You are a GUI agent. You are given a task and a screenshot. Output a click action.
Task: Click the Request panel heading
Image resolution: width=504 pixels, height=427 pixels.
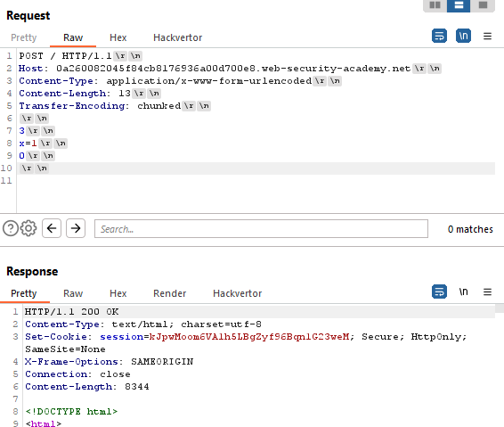28,15
